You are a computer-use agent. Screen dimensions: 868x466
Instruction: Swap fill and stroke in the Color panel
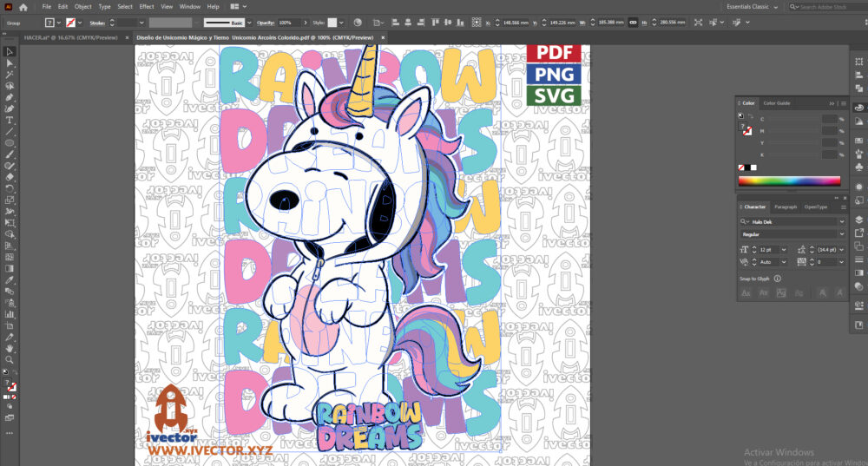(751, 116)
